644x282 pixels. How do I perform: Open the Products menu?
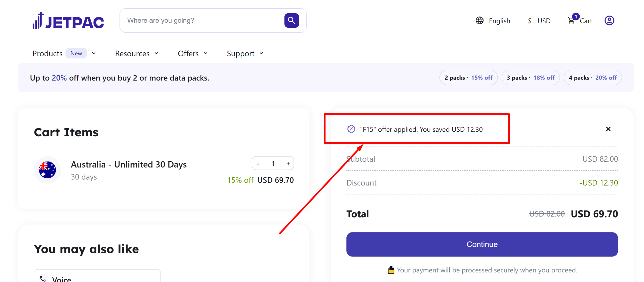47,53
